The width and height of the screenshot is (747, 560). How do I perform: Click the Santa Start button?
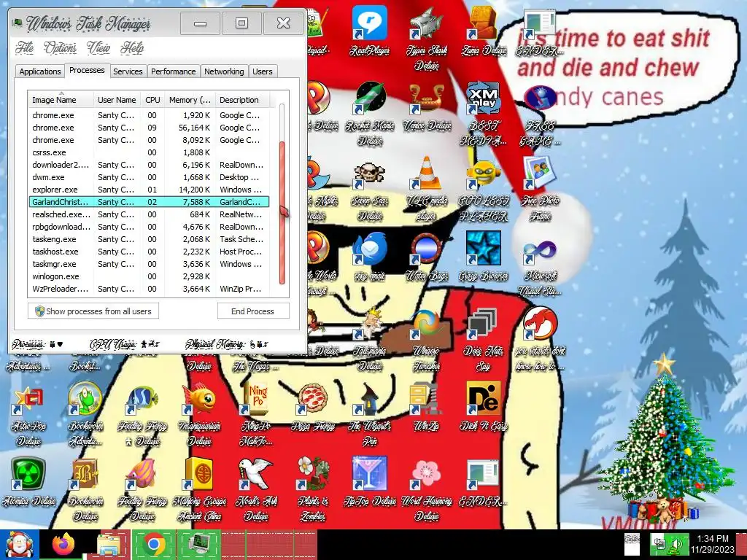point(18,545)
